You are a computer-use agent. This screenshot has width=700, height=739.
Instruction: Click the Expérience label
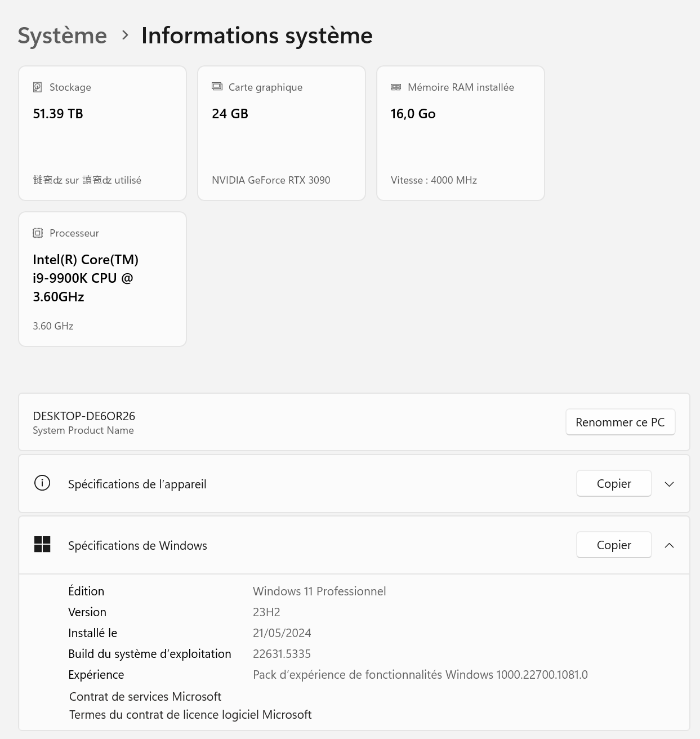coord(96,675)
